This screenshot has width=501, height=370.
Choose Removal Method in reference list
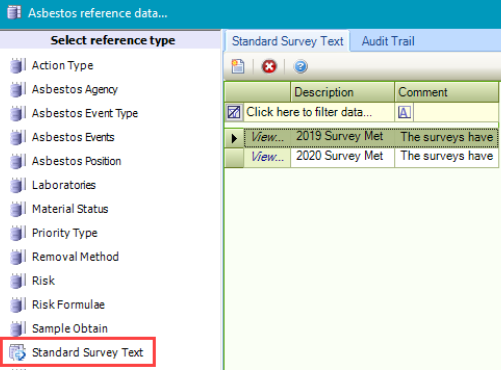pos(75,257)
